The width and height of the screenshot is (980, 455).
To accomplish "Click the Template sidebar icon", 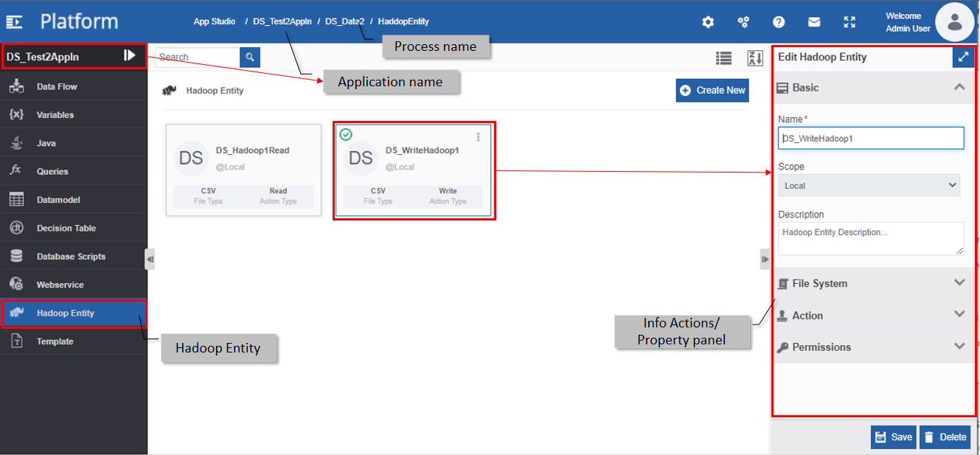I will [16, 341].
